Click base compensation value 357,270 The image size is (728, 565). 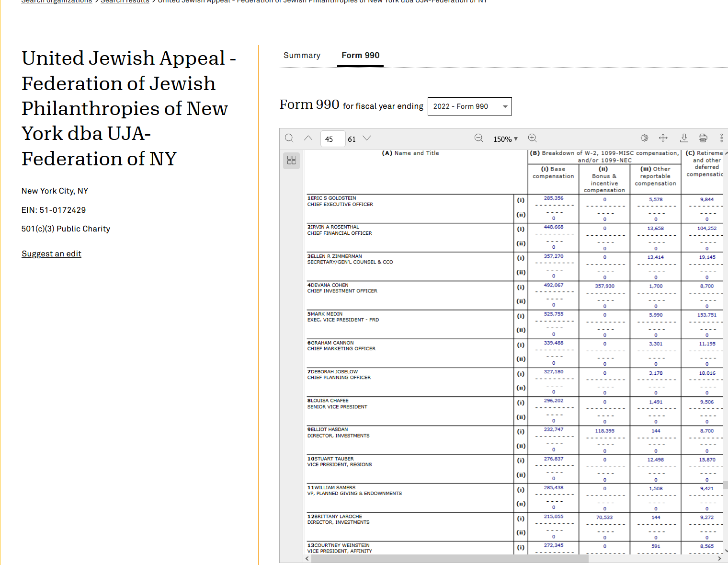[554, 256]
